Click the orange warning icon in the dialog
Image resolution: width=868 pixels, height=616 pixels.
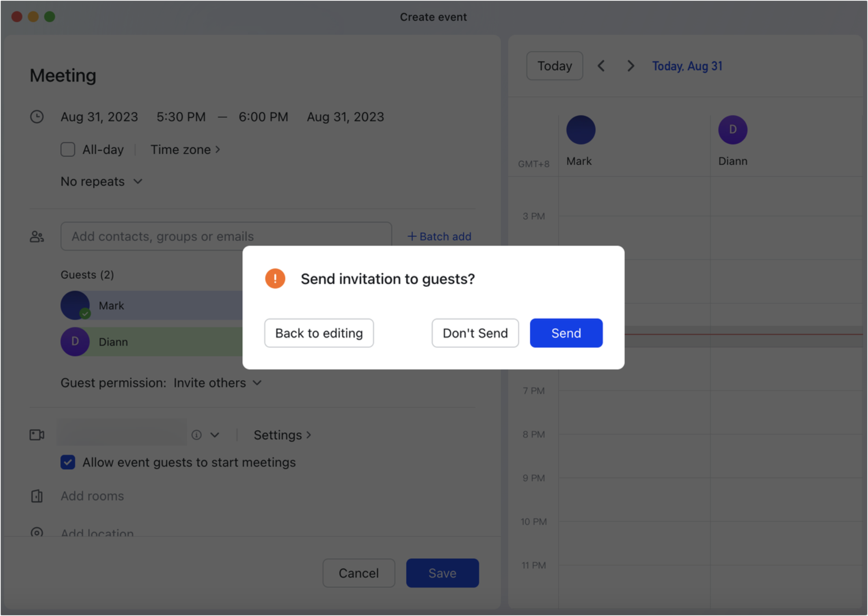[275, 278]
